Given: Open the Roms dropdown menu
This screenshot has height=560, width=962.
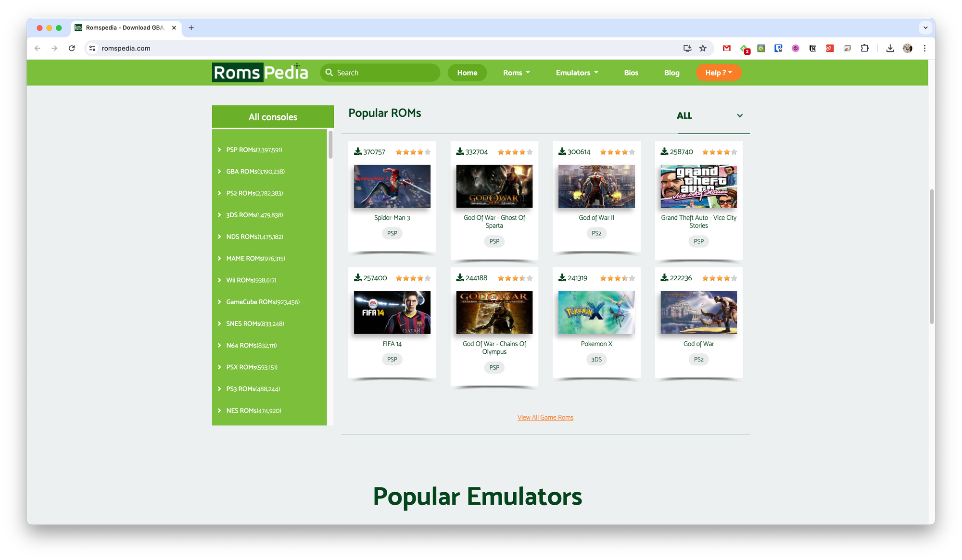Looking at the screenshot, I should tap(516, 73).
